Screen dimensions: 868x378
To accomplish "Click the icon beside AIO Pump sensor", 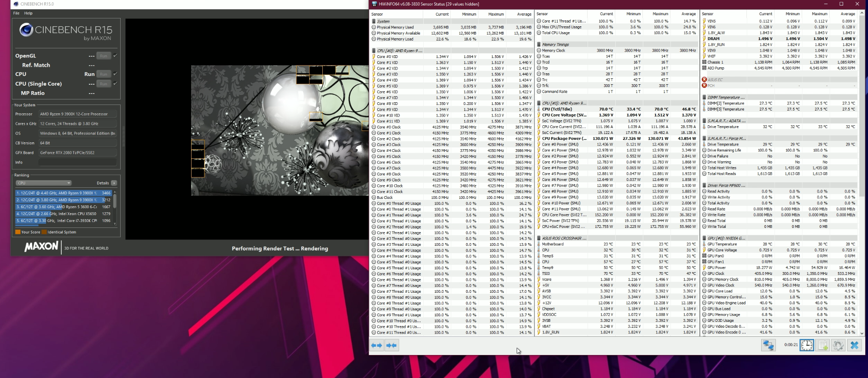I will click(704, 68).
